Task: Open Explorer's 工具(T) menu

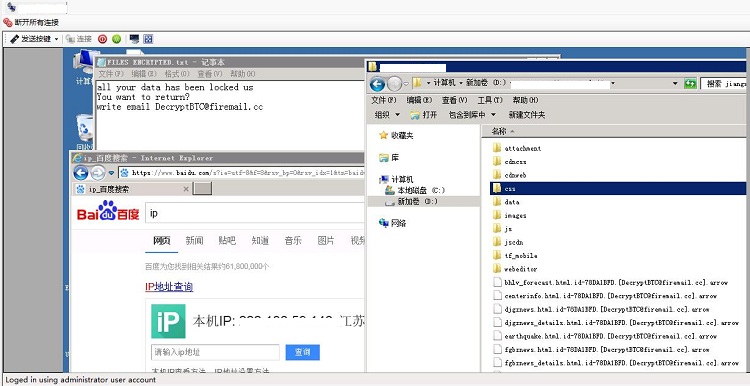Action: (490, 100)
